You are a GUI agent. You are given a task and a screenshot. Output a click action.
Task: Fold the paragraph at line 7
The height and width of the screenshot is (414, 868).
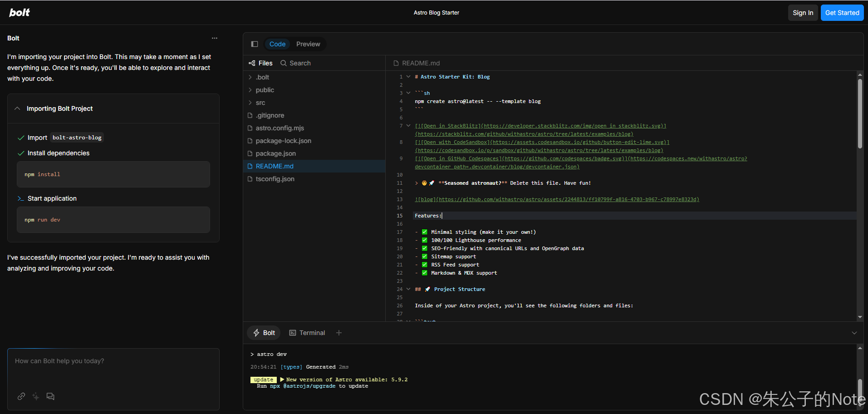click(408, 126)
